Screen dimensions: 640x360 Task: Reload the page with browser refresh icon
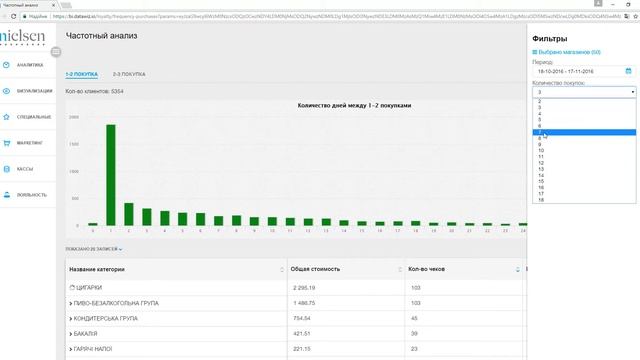(13, 16)
